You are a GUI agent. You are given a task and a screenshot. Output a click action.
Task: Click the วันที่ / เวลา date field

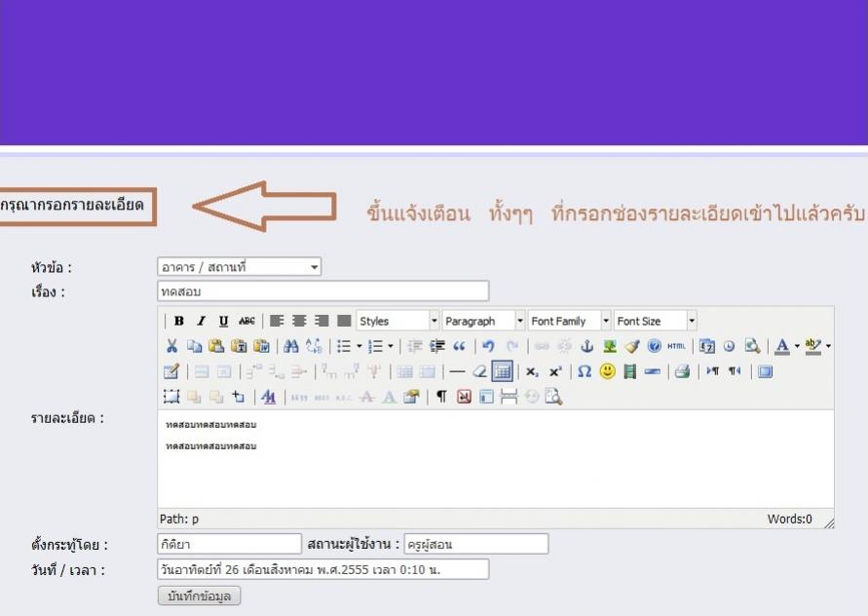pos(323,569)
